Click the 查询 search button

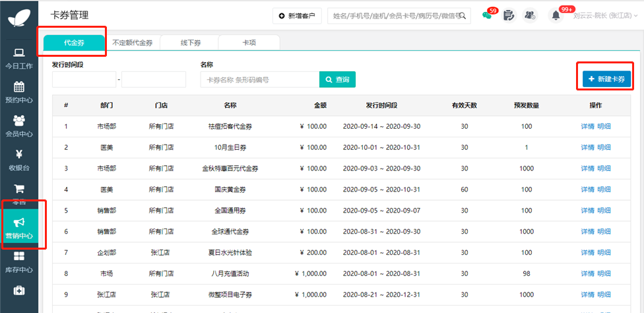click(337, 80)
